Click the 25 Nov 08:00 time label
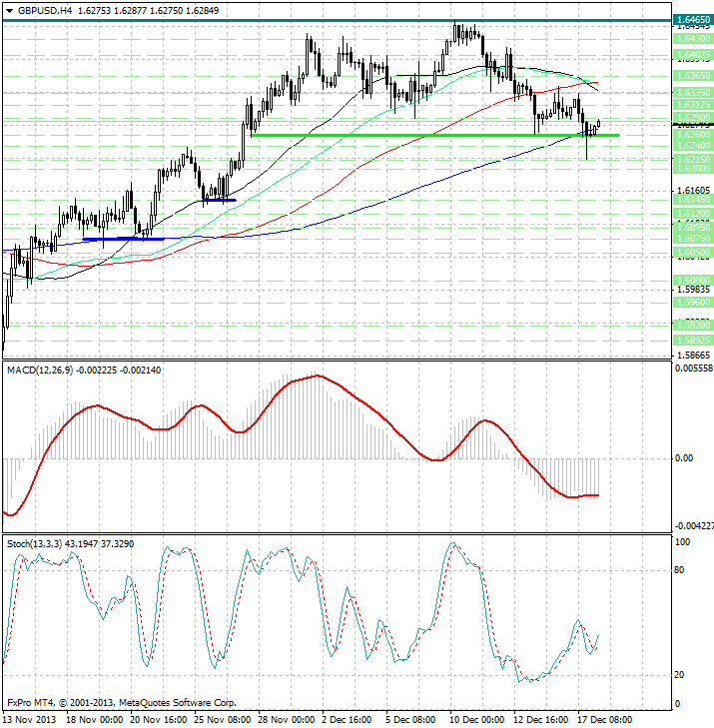This screenshot has height=728, width=714. (223, 720)
